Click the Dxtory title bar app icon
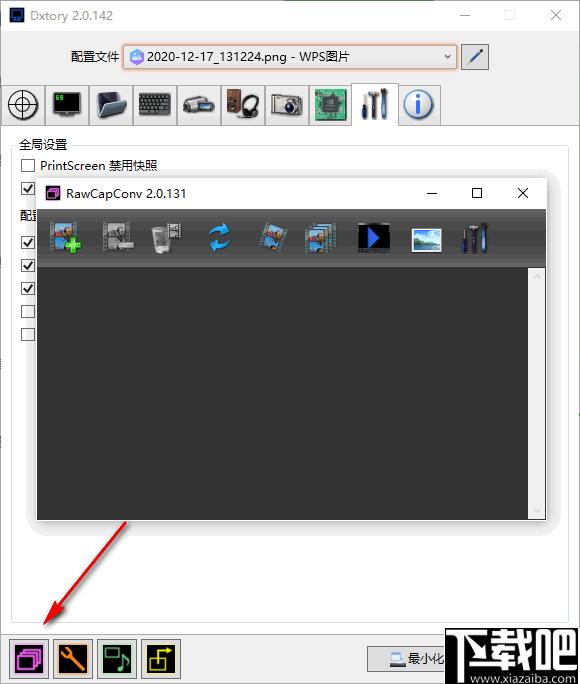This screenshot has height=684, width=580. pyautogui.click(x=17, y=16)
